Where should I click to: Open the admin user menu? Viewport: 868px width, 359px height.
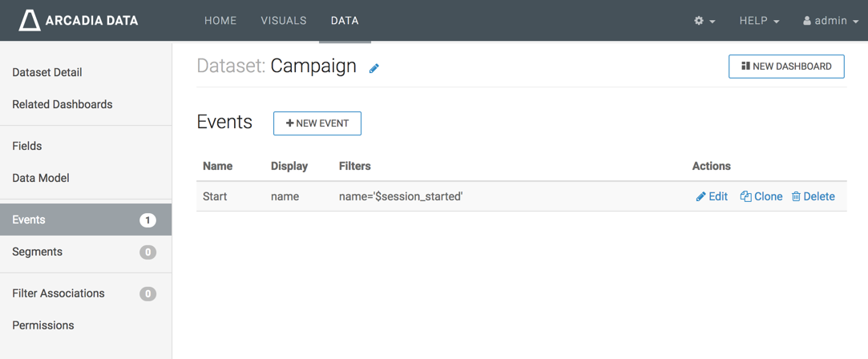point(830,21)
